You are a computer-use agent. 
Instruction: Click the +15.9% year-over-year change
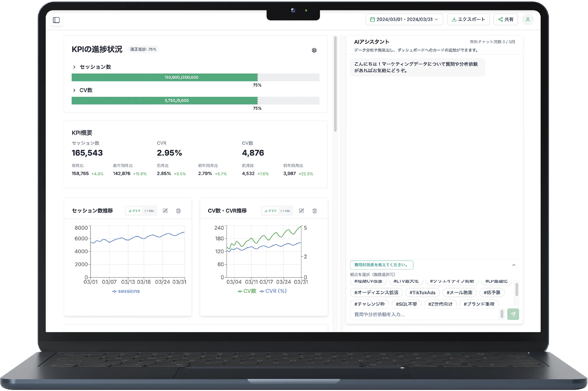[x=140, y=174]
